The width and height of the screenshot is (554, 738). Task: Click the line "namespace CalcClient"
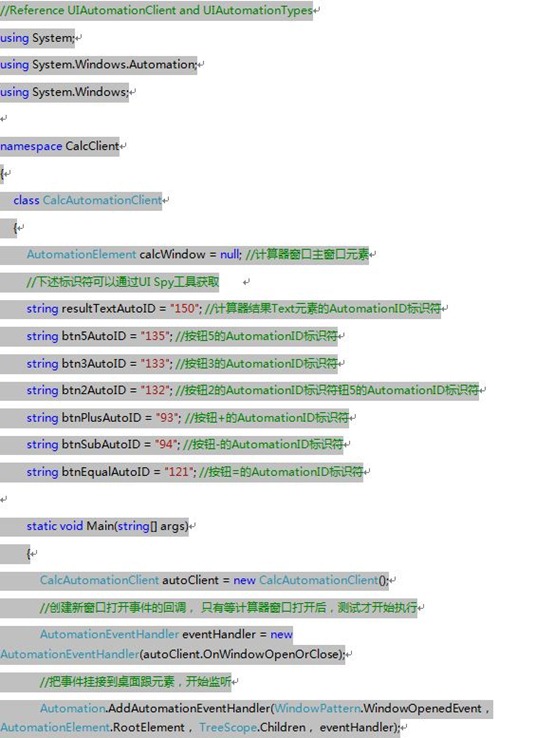point(59,146)
